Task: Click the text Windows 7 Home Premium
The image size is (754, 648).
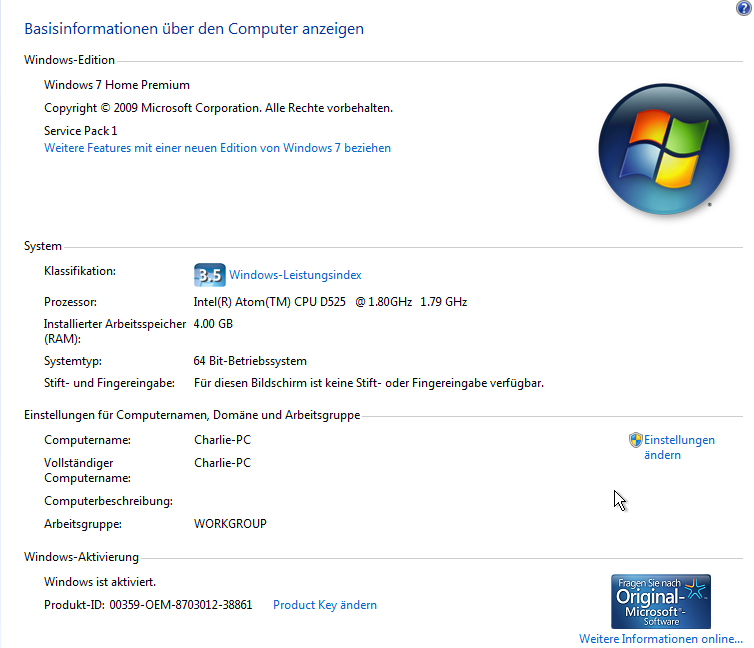Action: click(117, 85)
